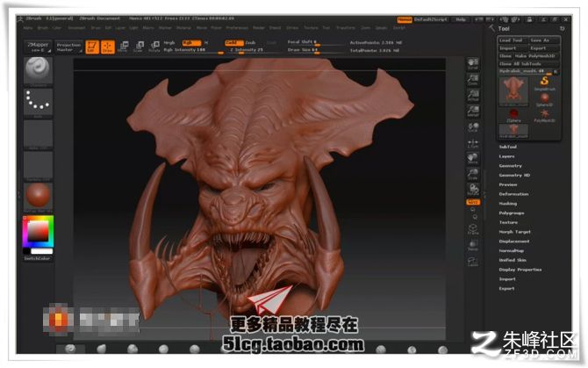Toggle the orange XYZ rotation button
This screenshot has height=368, width=588.
pos(473,202)
